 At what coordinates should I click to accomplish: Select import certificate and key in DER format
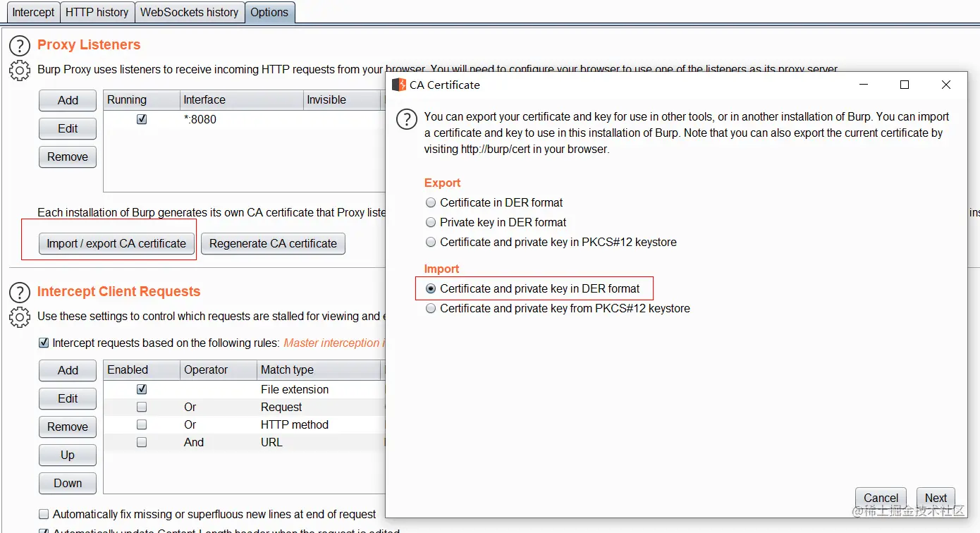point(431,288)
